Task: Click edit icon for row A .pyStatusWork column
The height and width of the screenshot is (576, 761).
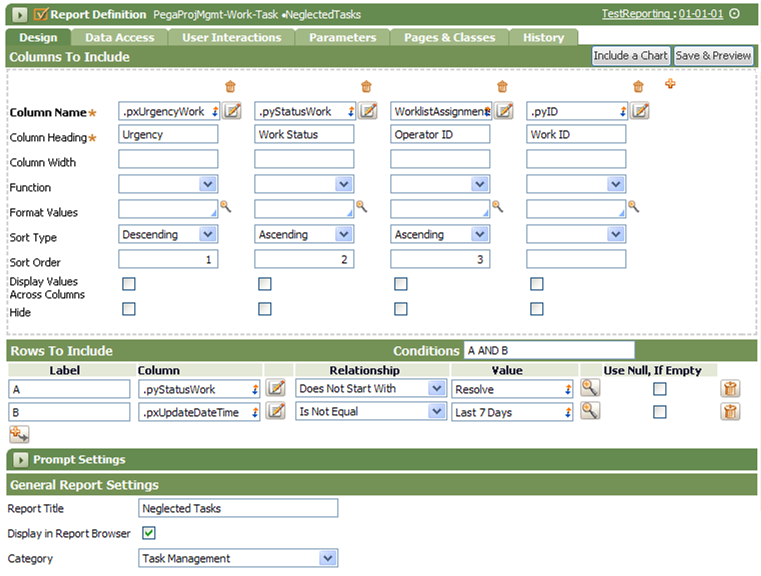Action: (x=276, y=388)
